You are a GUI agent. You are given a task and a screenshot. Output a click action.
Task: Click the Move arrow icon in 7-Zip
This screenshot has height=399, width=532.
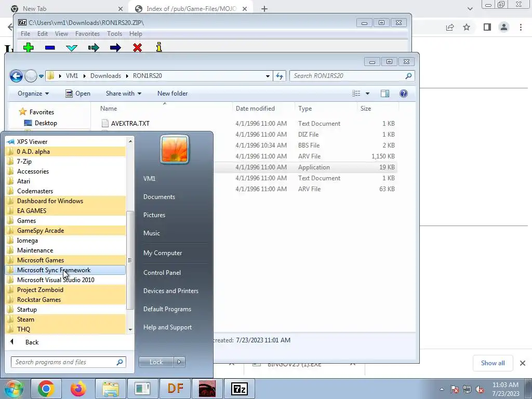(x=115, y=47)
